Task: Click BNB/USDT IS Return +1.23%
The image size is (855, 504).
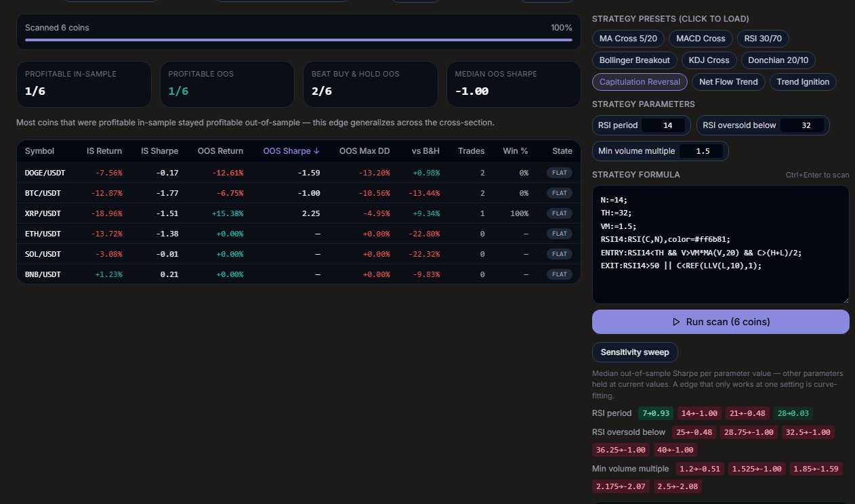Action: pos(108,274)
